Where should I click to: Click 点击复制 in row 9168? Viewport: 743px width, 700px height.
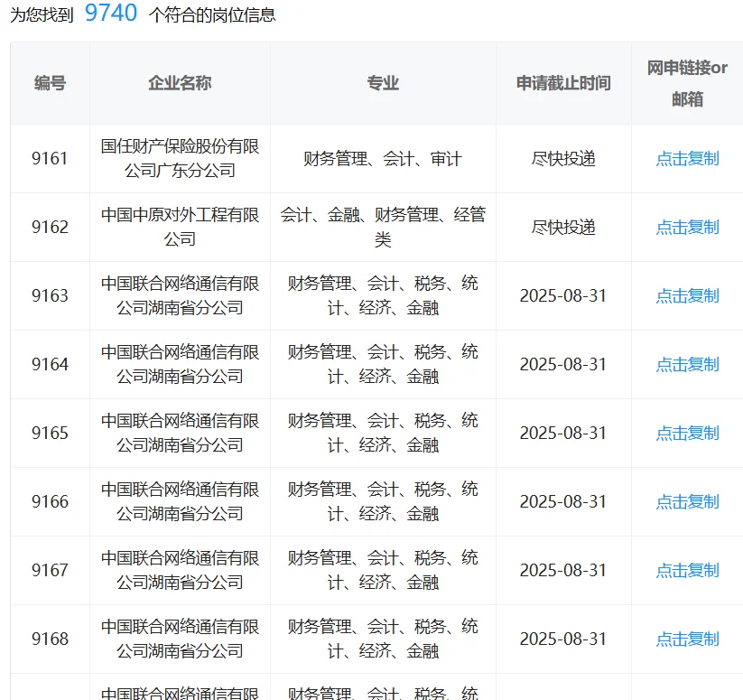pos(687,639)
